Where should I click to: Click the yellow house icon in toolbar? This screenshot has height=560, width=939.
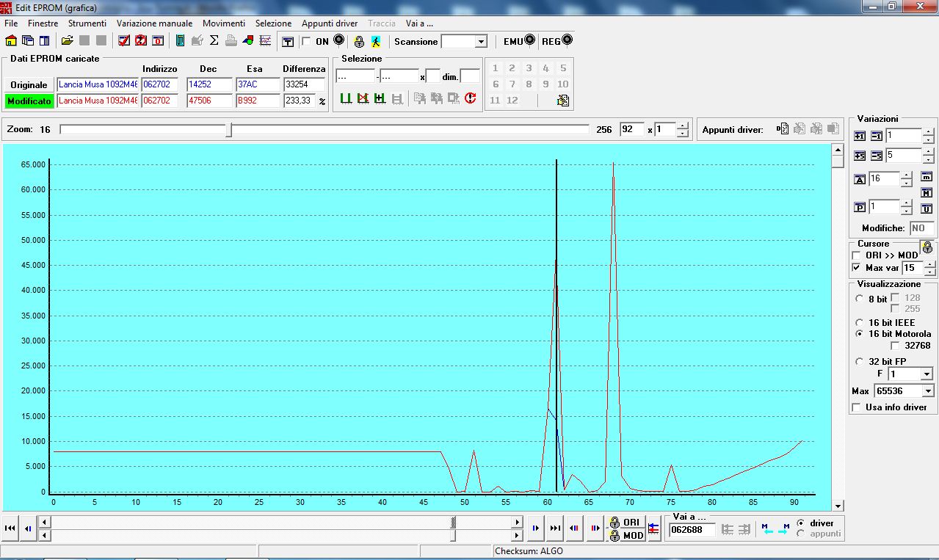11,41
